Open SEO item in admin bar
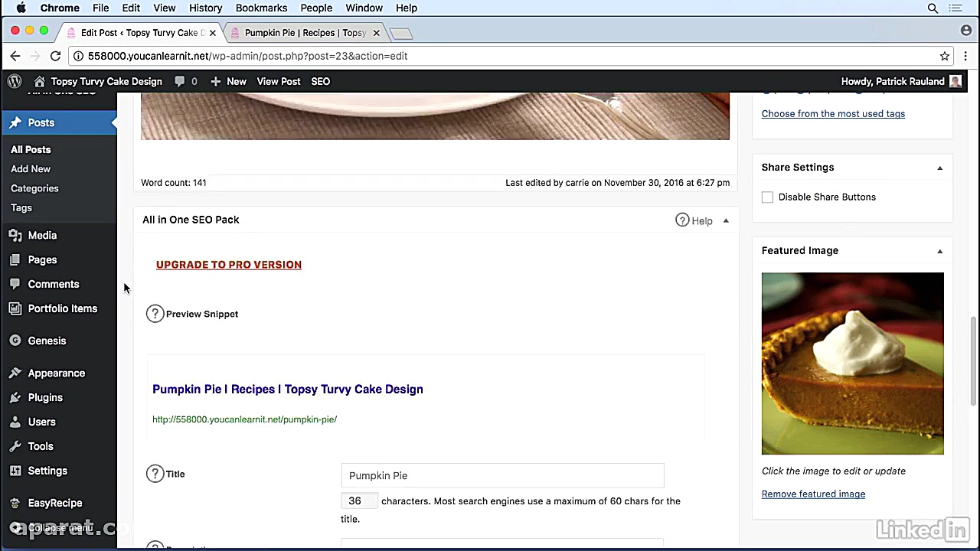Screen dimensions: 980x551 [320, 81]
